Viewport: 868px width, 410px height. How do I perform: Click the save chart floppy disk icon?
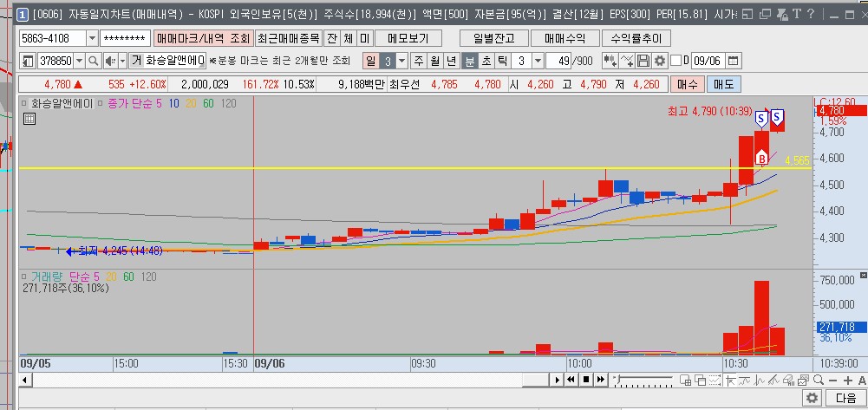[x=643, y=61]
